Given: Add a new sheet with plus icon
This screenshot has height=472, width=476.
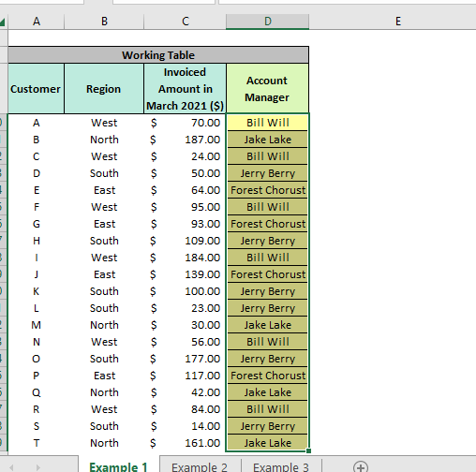Looking at the screenshot, I should point(361,467).
